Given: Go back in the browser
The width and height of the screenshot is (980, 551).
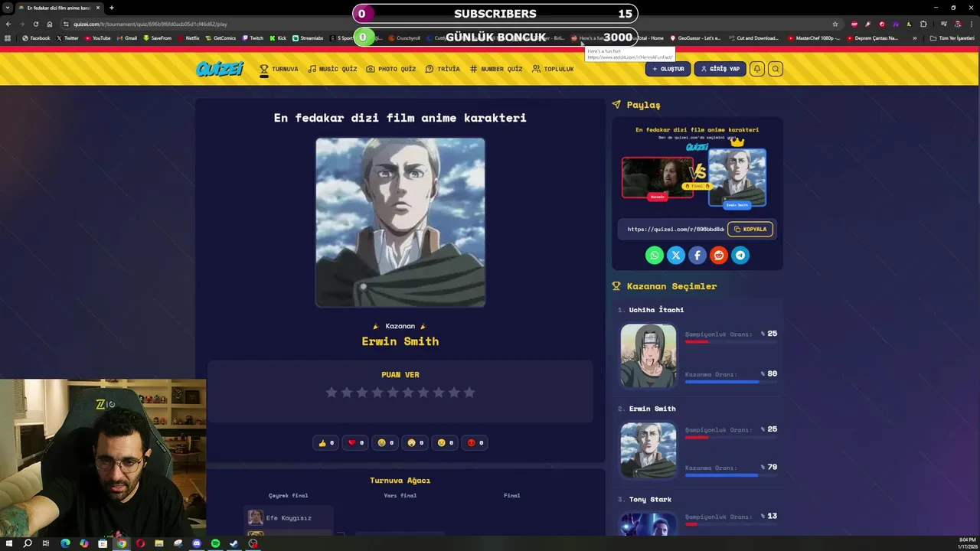Looking at the screenshot, I should click(x=8, y=24).
